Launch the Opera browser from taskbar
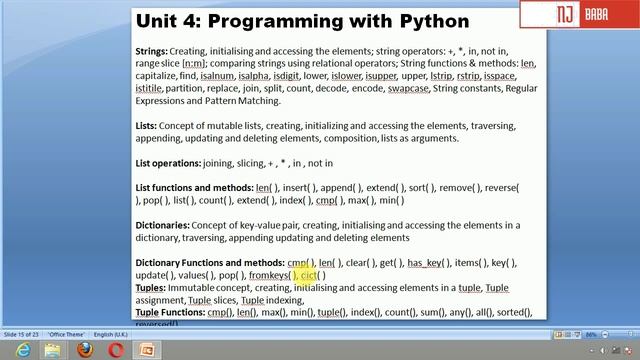This screenshot has height=360, width=640. pos(116,350)
